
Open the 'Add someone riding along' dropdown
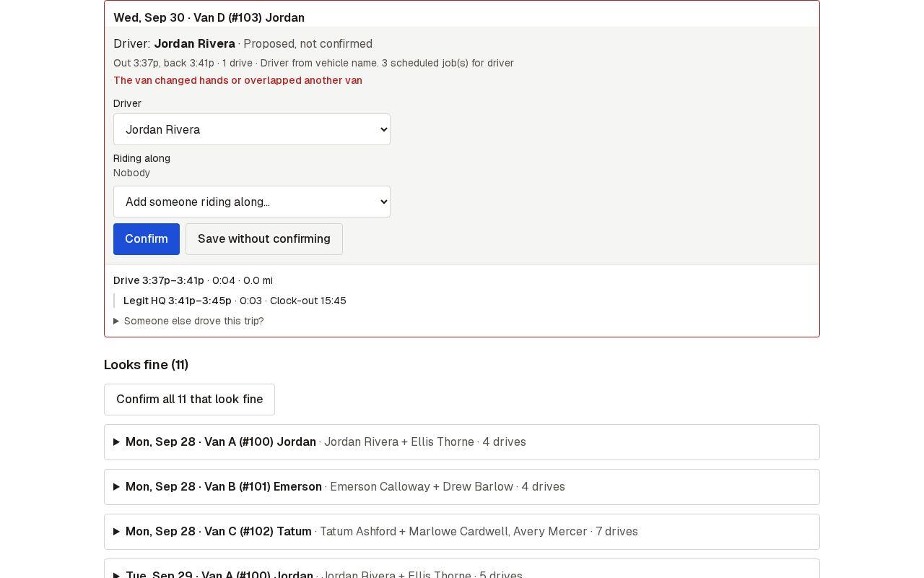(x=251, y=202)
